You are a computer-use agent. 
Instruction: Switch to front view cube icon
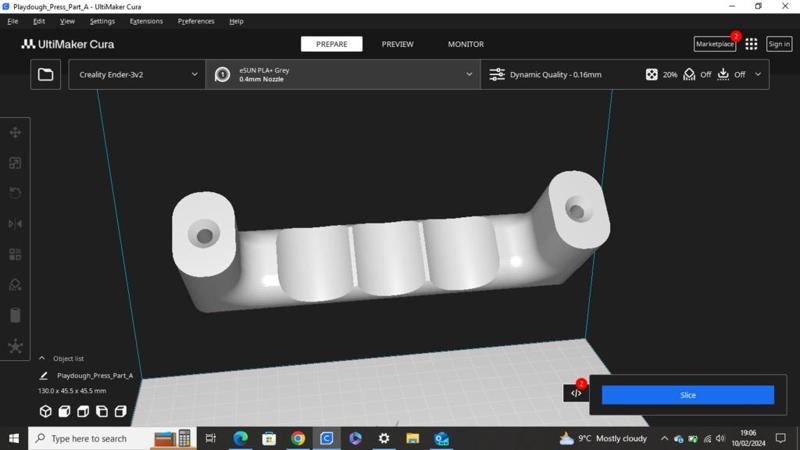pos(64,411)
